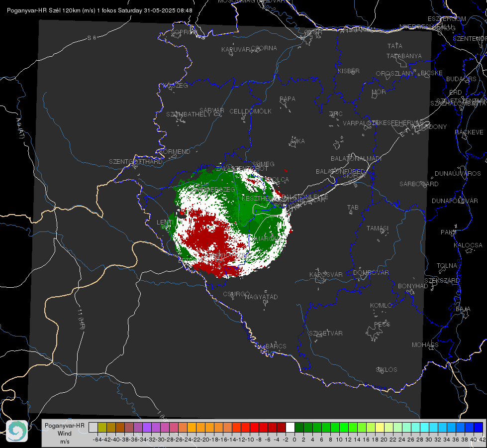Image resolution: width=487 pixels, height=448 pixels.
Task: Click the SÁRBOGÁRD town label
Action: (x=419, y=184)
